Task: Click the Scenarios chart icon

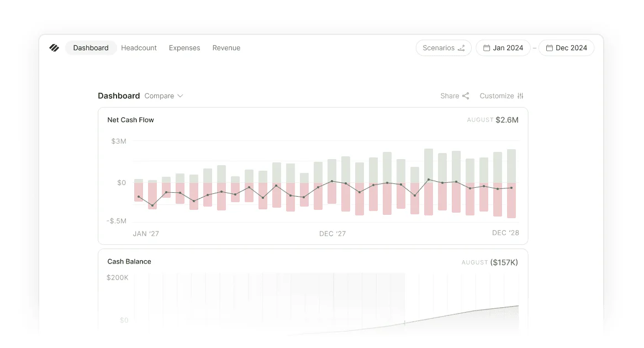Action: (x=462, y=48)
